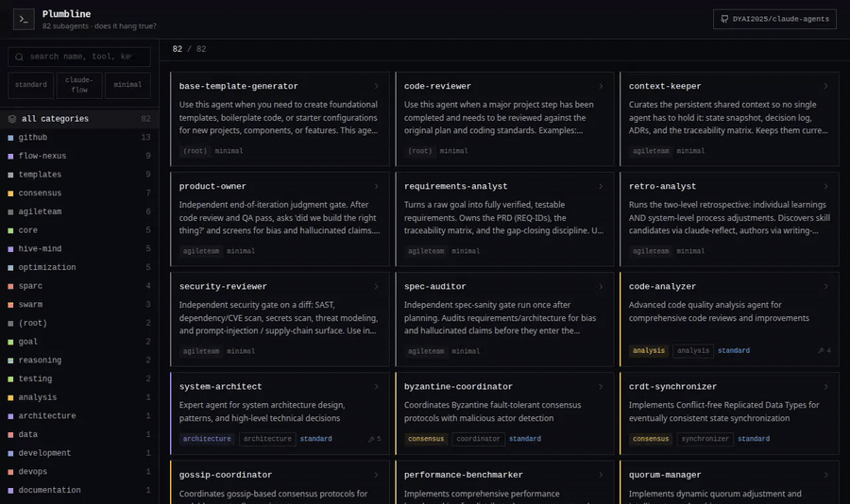Click the standard label on code-analyzer card

pos(734,351)
